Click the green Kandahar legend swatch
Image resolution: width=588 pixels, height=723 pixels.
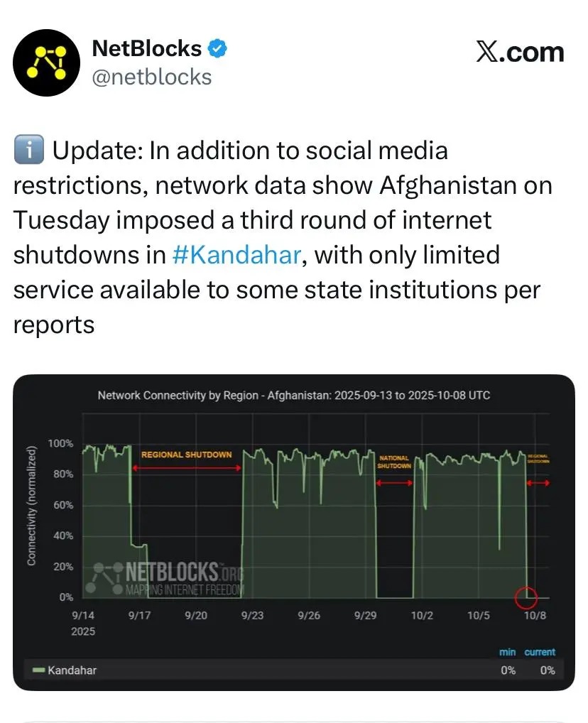(x=38, y=670)
